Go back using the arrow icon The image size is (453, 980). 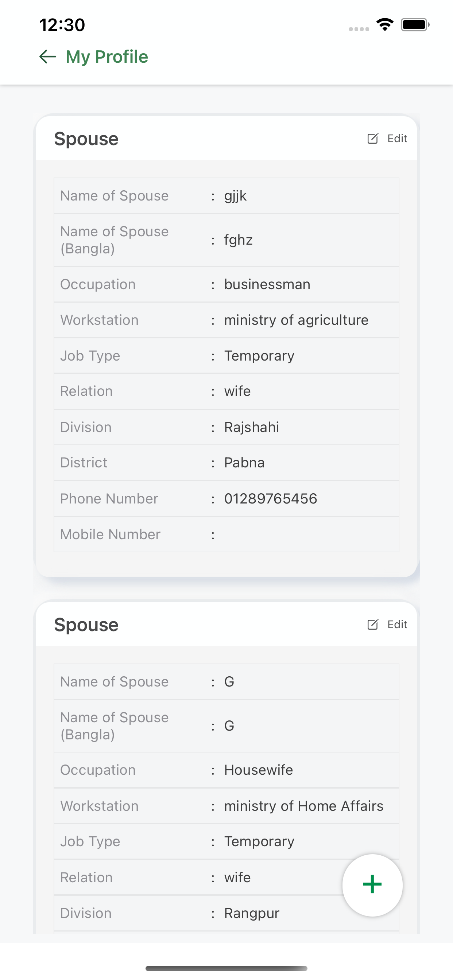pyautogui.click(x=47, y=57)
